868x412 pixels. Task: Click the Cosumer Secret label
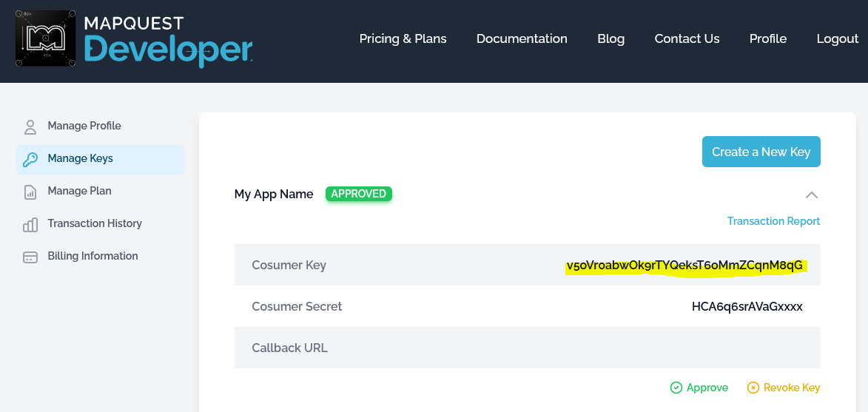(297, 306)
